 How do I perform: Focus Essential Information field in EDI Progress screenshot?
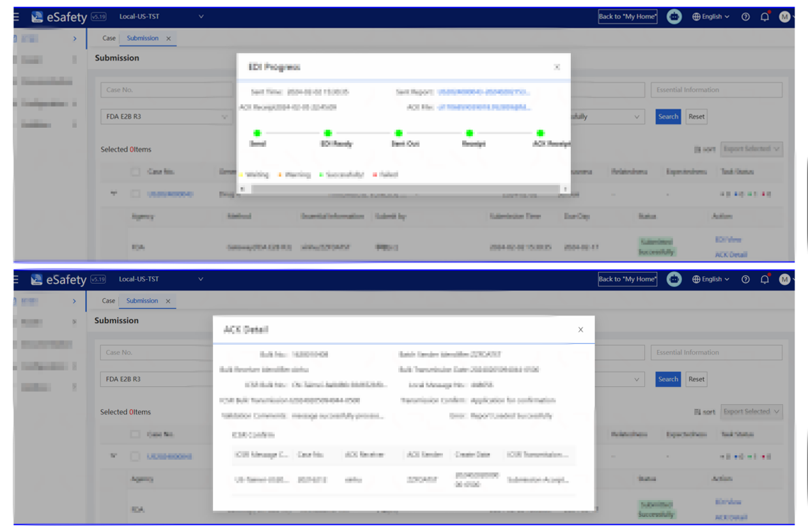click(x=717, y=90)
